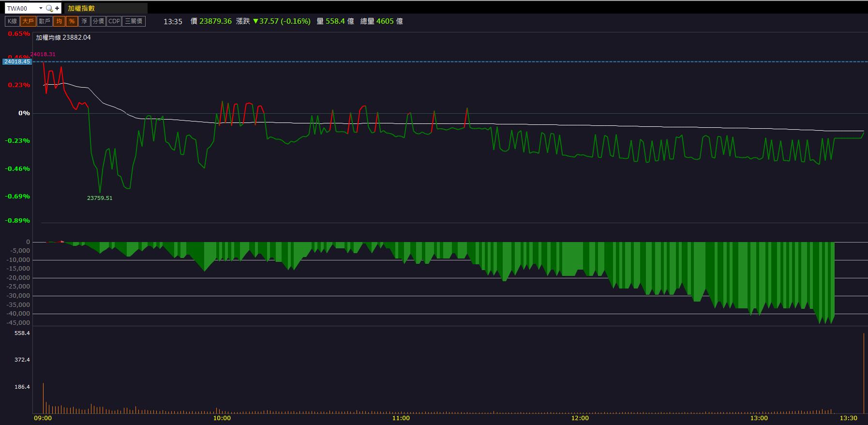Click the 09:00 time axis label

pos(43,418)
